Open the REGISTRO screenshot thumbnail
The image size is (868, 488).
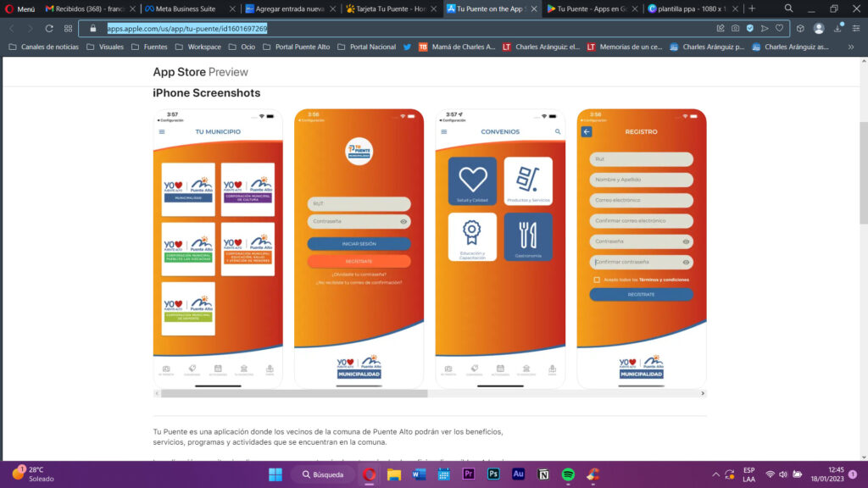tap(642, 248)
